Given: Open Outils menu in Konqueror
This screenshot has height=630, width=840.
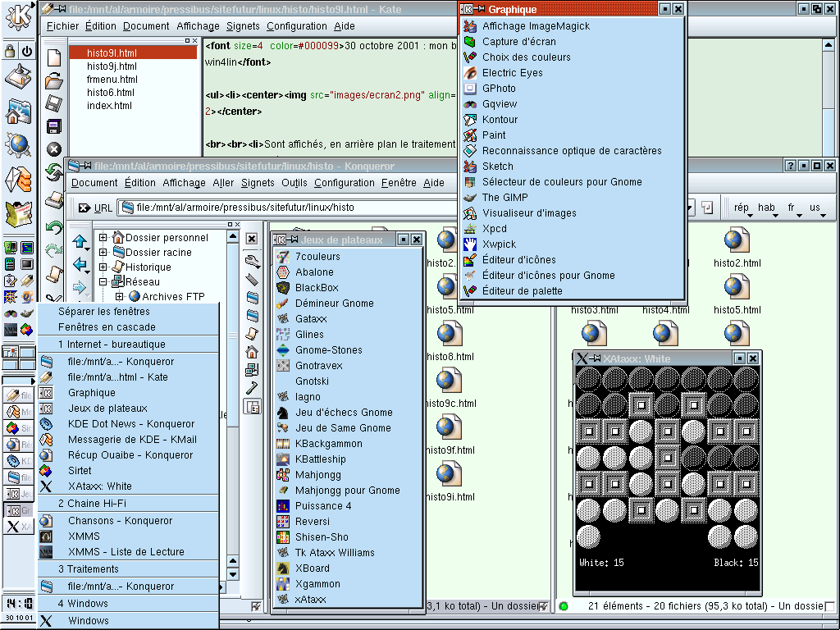Looking at the screenshot, I should pos(294,183).
